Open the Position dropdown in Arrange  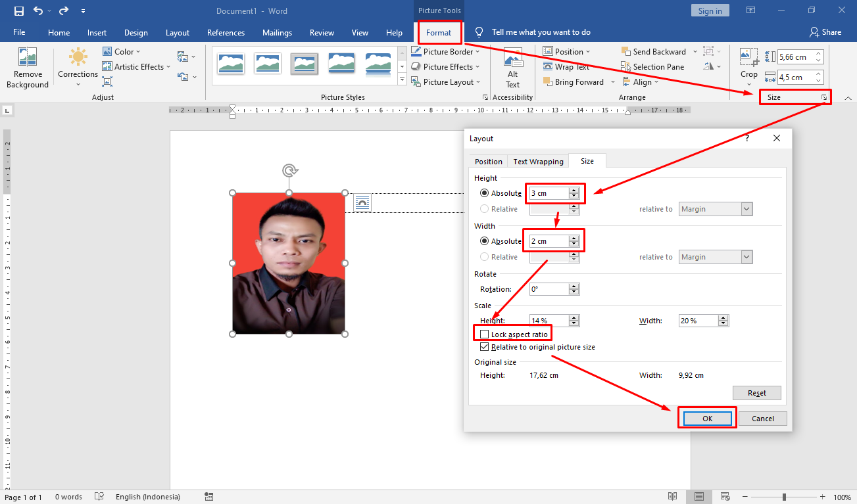click(566, 51)
